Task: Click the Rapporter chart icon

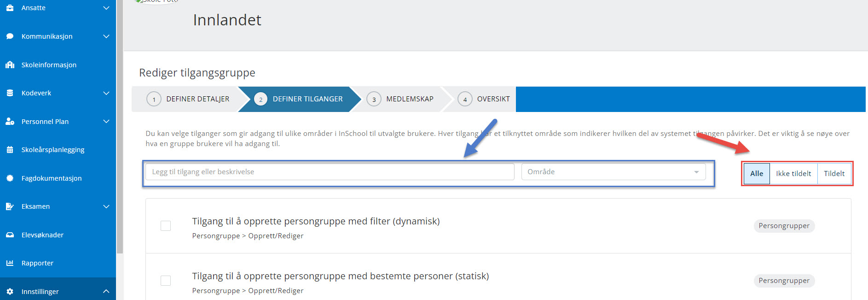Action: (x=10, y=263)
